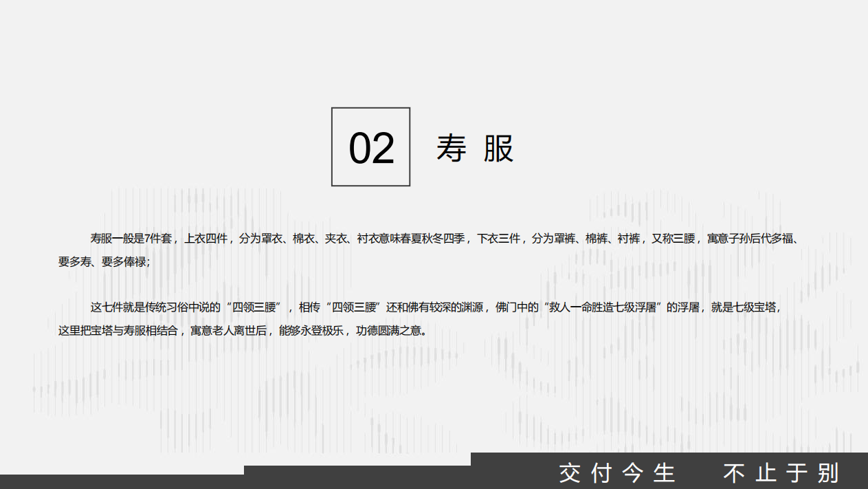Click the character 寿 in the title

[452, 148]
